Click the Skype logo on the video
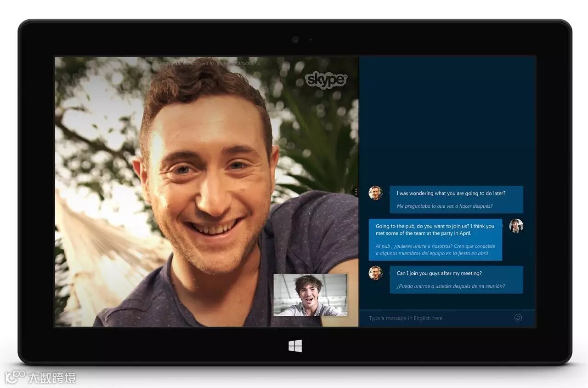Viewport: 588px width, 388px height. (x=326, y=80)
